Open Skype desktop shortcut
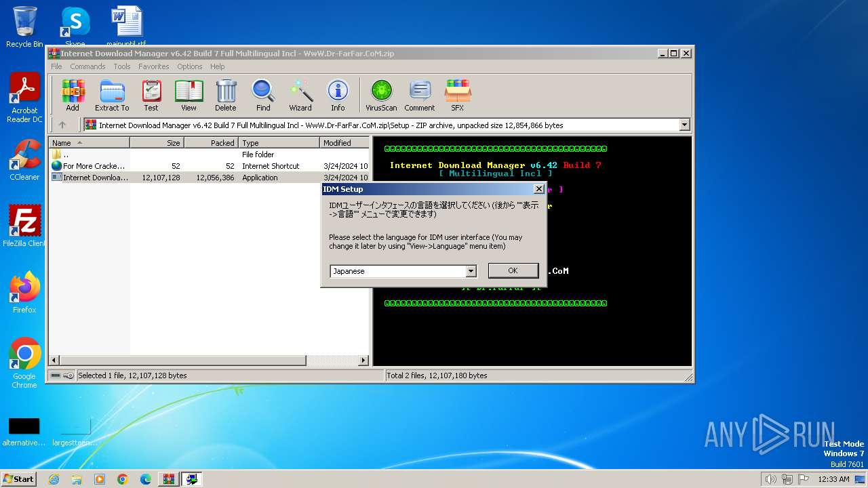868x488 pixels. pos(75,27)
